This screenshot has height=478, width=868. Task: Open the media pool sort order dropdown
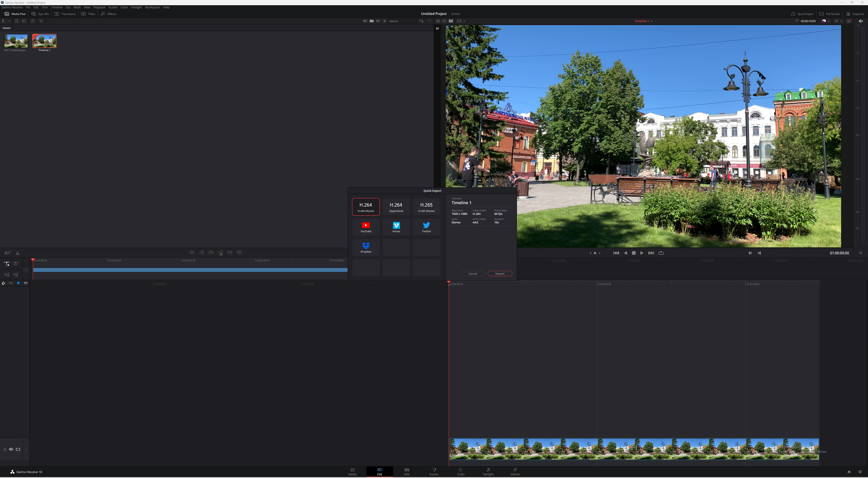(421, 21)
